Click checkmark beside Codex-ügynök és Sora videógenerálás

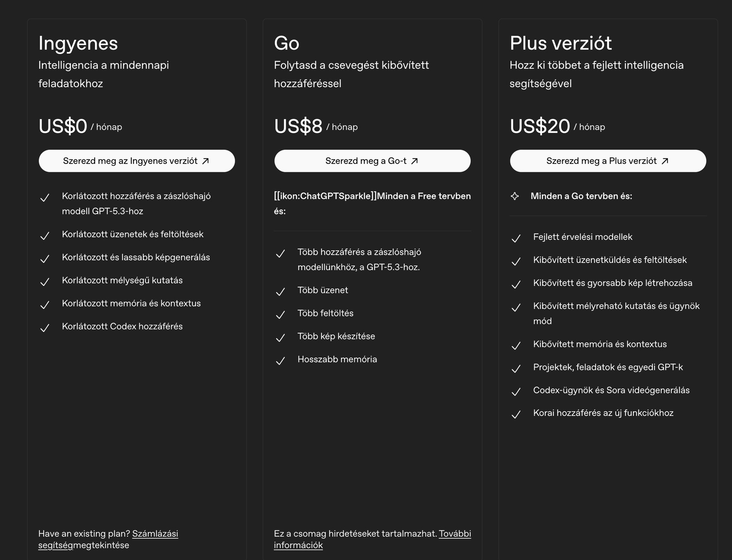pos(516,392)
